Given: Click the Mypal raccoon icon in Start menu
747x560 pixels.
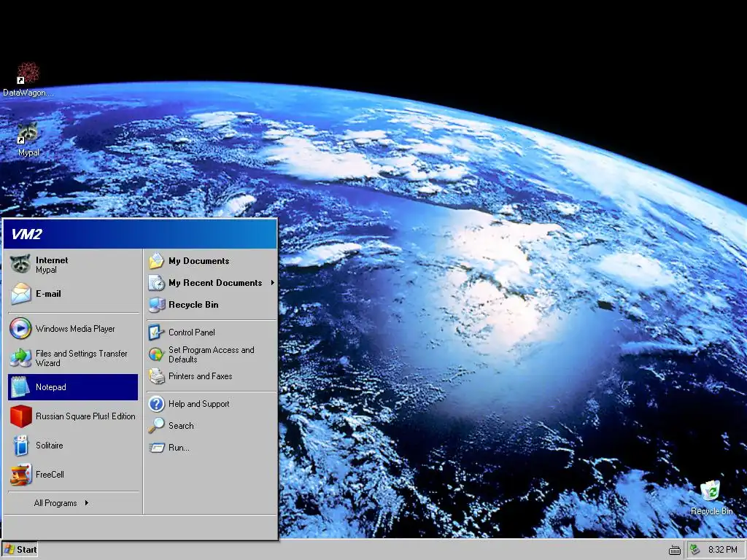Looking at the screenshot, I should 20,264.
